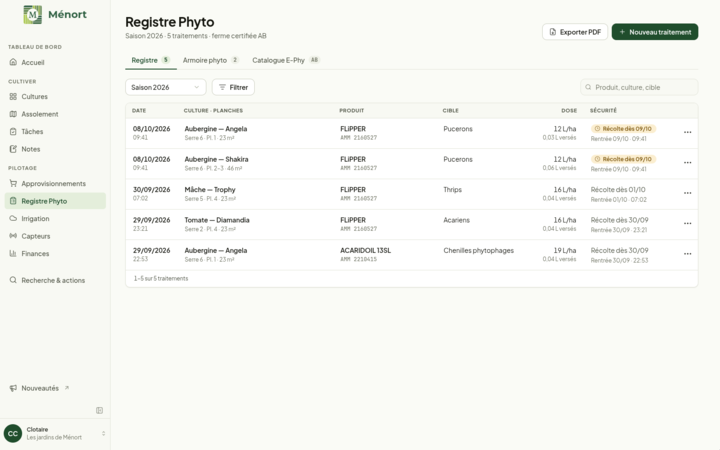Open Accueil from the sidebar
The width and height of the screenshot is (720, 450).
(x=55, y=62)
